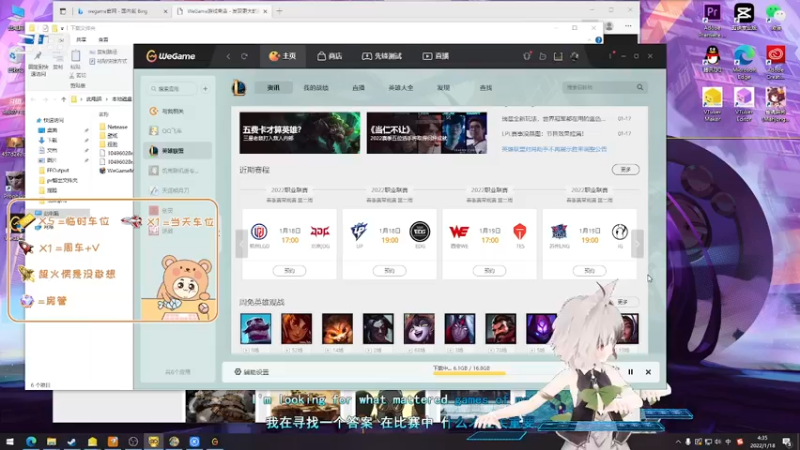Click the thumbs-up icon in WeGame header
Viewport: 800px width, 450px height.
pos(542,56)
